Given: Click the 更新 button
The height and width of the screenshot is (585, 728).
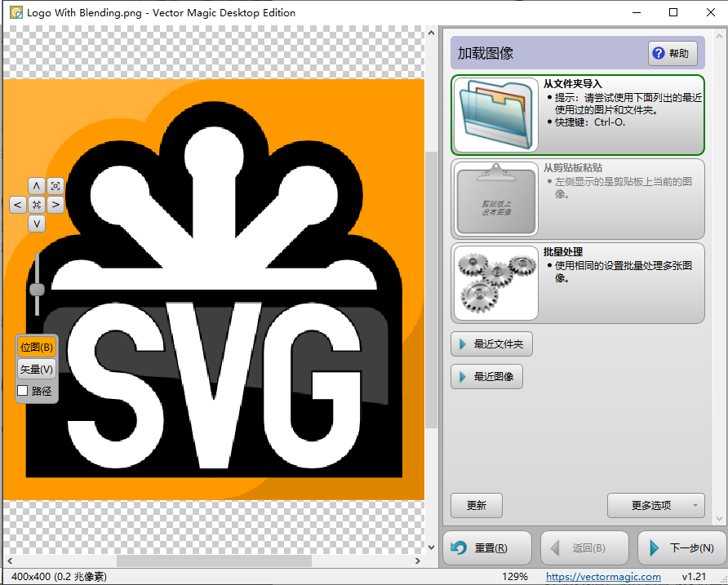Looking at the screenshot, I should point(477,505).
